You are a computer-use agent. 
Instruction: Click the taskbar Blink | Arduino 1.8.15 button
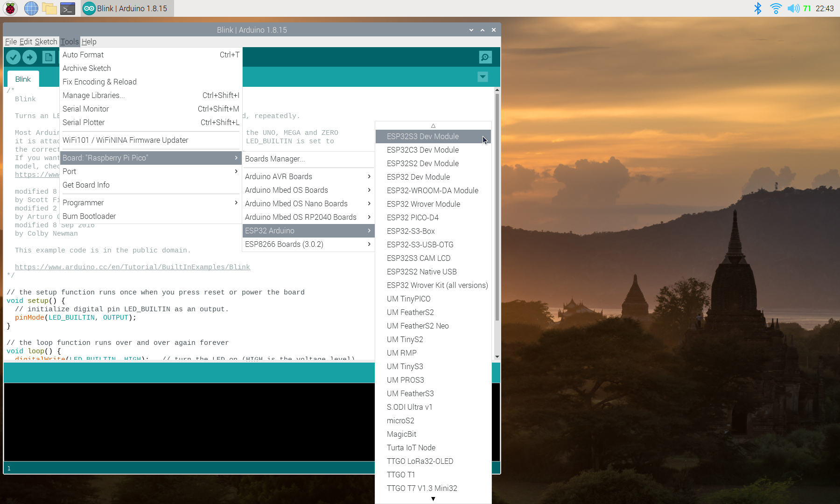127,8
